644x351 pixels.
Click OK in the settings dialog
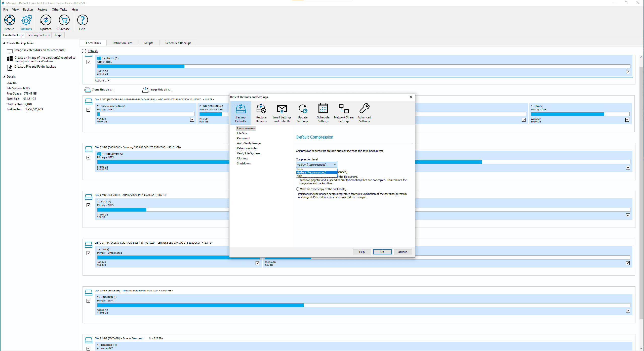point(382,252)
